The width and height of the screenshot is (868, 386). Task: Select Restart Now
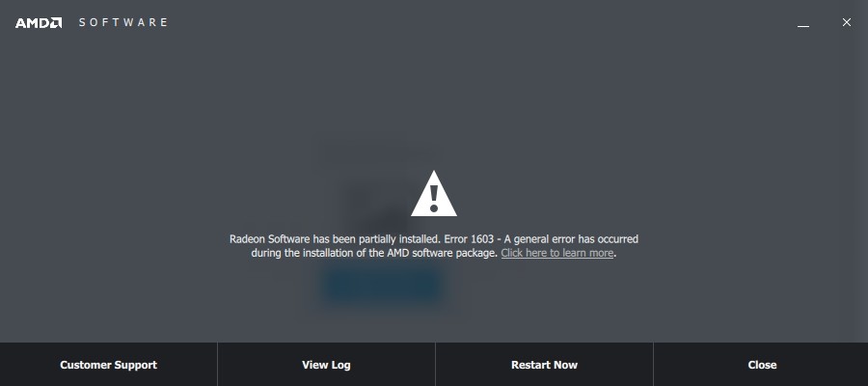(x=544, y=365)
